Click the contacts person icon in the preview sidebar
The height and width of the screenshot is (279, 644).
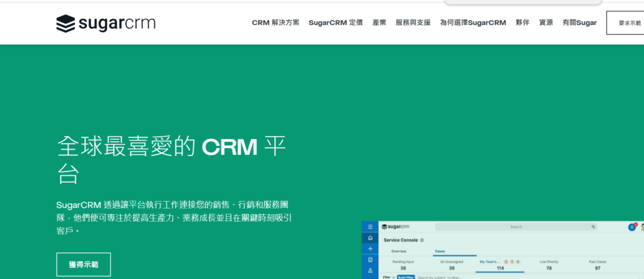(x=370, y=270)
